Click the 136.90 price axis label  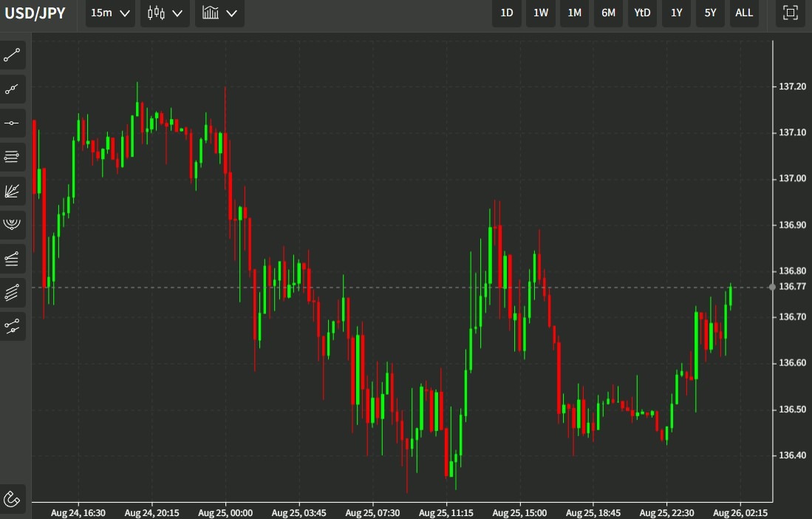(792, 225)
